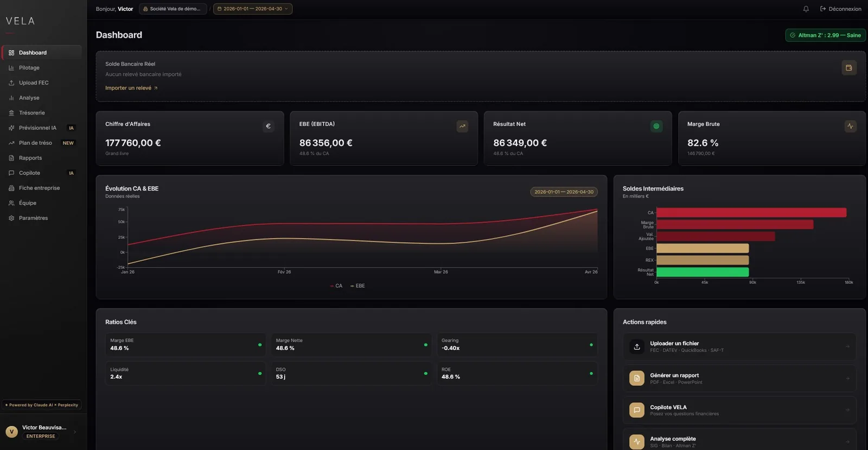868x450 pixels.
Task: Open Rapports in sidebar
Action: coord(42,158)
